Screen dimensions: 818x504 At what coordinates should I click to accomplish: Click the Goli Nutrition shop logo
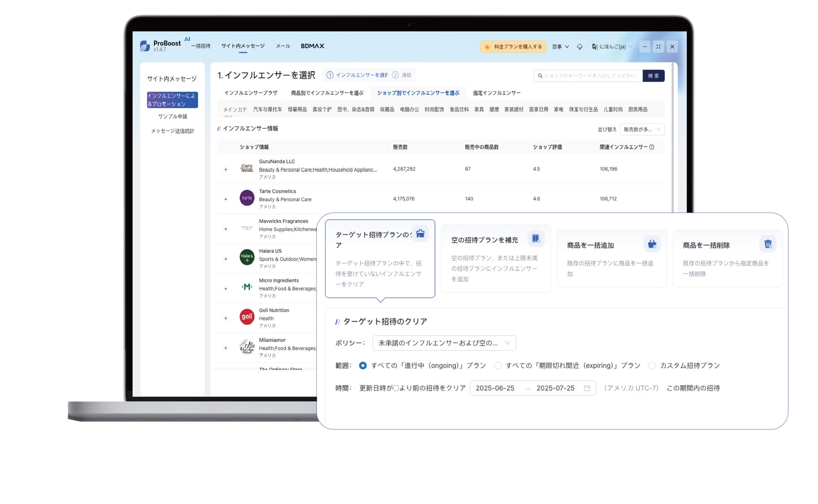tap(247, 317)
